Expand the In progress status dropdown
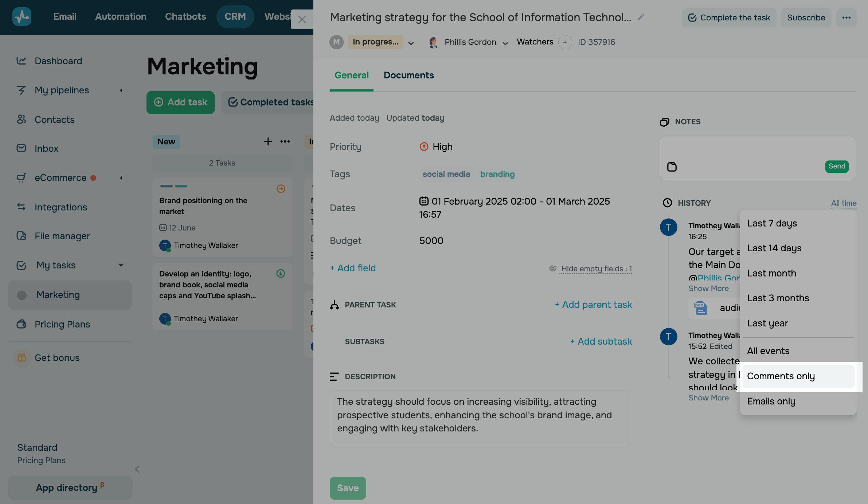Image resolution: width=868 pixels, height=504 pixels. tap(411, 43)
